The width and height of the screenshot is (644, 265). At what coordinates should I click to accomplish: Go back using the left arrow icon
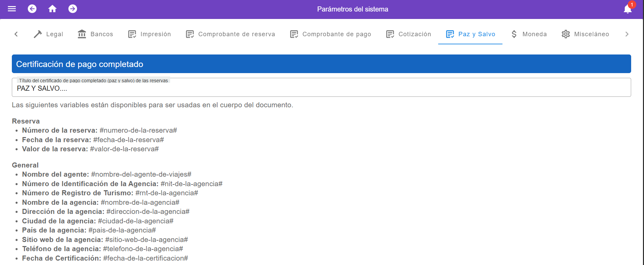tap(32, 9)
